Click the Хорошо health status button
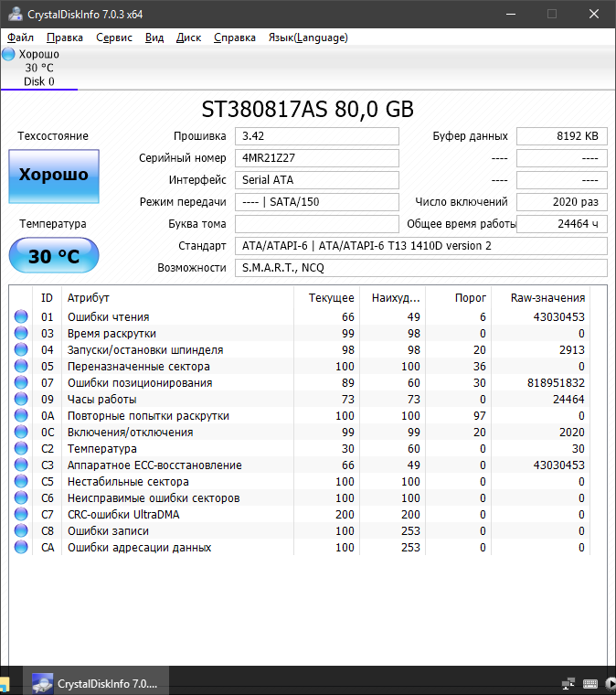The width and height of the screenshot is (616, 695). pyautogui.click(x=54, y=176)
